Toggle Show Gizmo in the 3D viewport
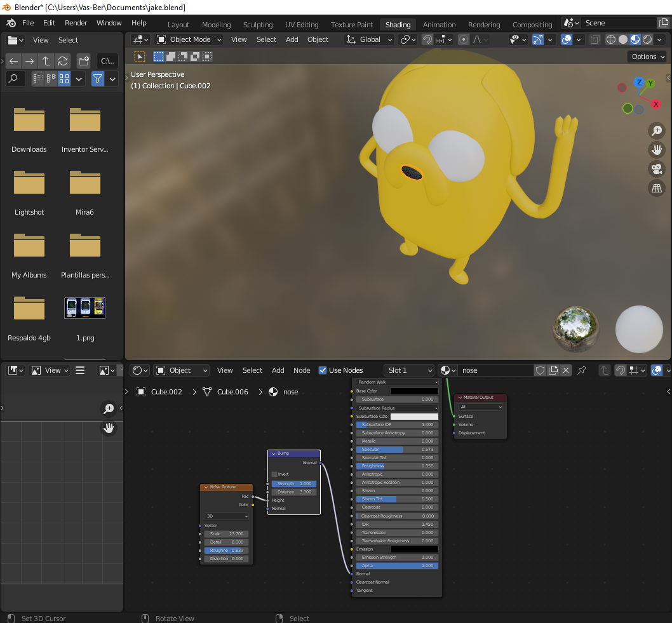672x623 pixels. (x=538, y=40)
